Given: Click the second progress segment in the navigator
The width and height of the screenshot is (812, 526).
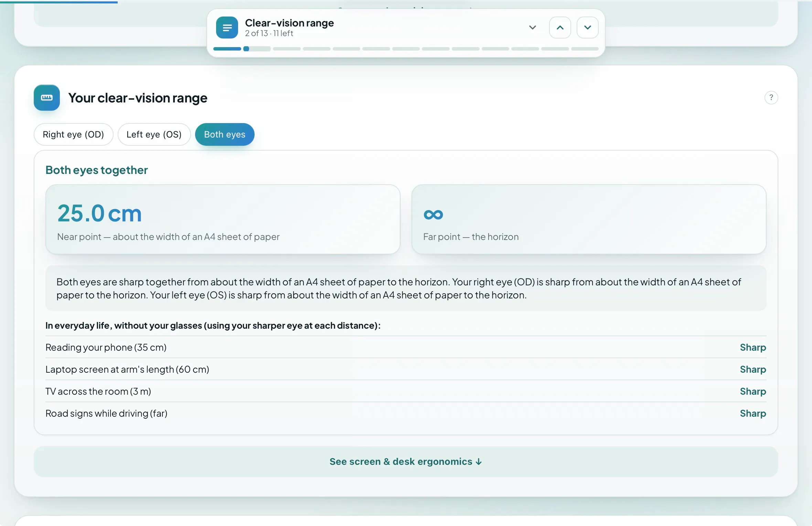Looking at the screenshot, I should tap(257, 49).
